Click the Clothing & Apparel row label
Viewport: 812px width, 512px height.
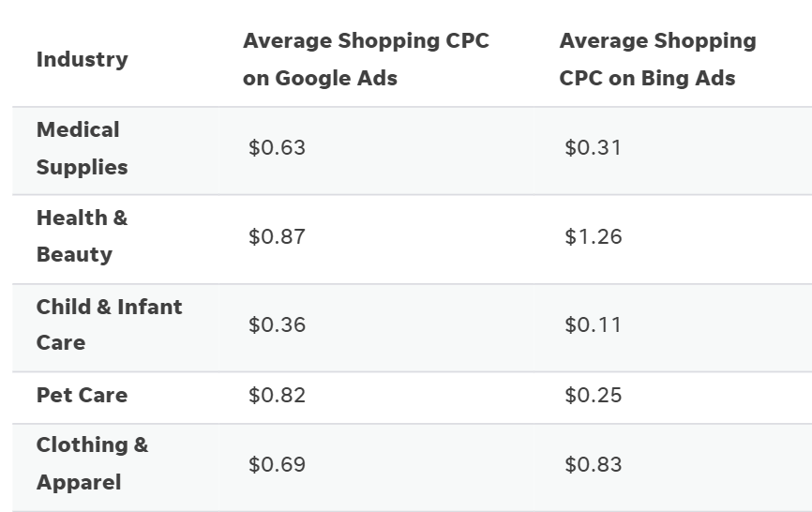[92, 464]
